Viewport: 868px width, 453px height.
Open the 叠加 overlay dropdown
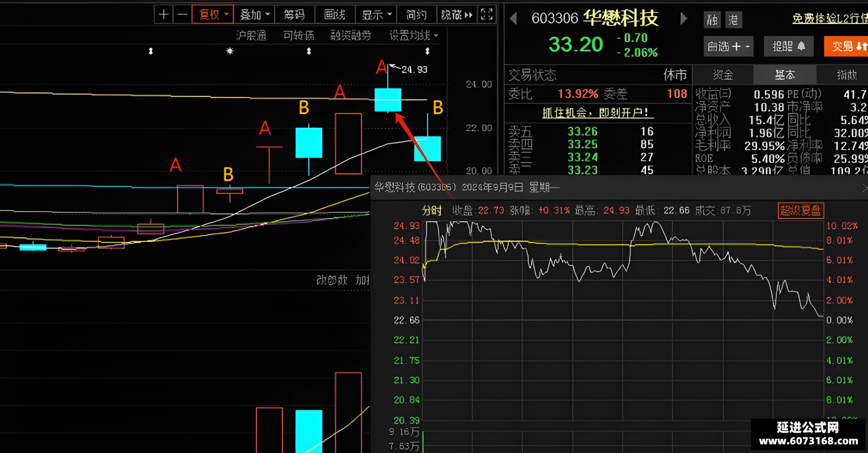(x=254, y=14)
